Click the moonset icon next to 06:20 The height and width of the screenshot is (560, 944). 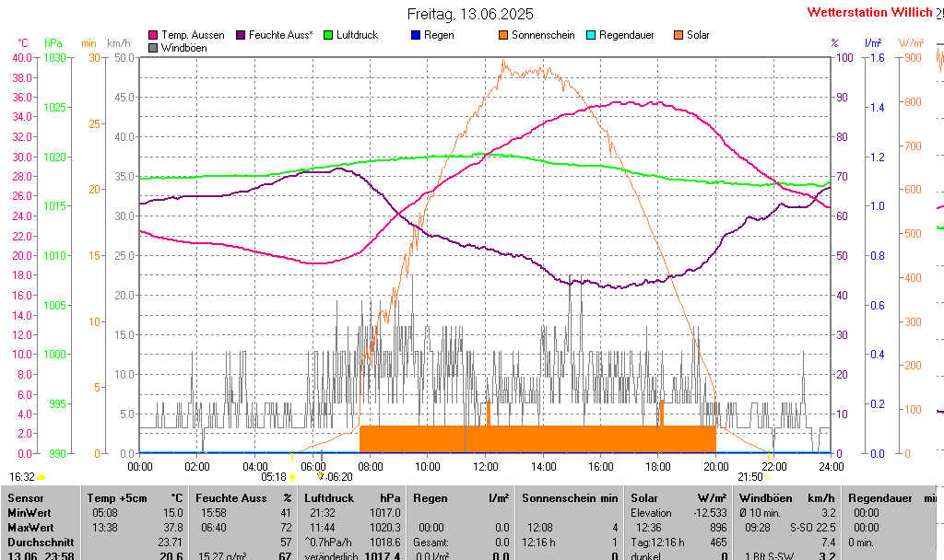click(x=321, y=476)
